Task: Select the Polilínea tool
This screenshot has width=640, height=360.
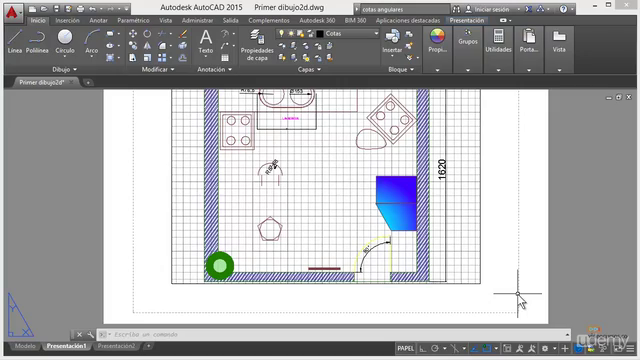Action: tap(37, 41)
